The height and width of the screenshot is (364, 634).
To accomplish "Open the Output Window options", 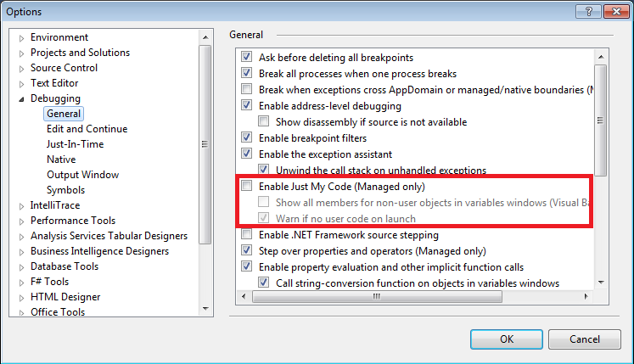I will pos(82,175).
